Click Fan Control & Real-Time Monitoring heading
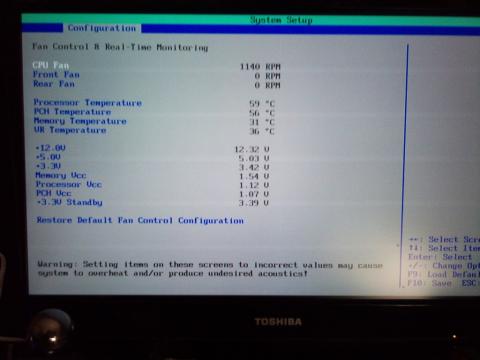Image resolution: width=480 pixels, height=360 pixels. pos(120,47)
